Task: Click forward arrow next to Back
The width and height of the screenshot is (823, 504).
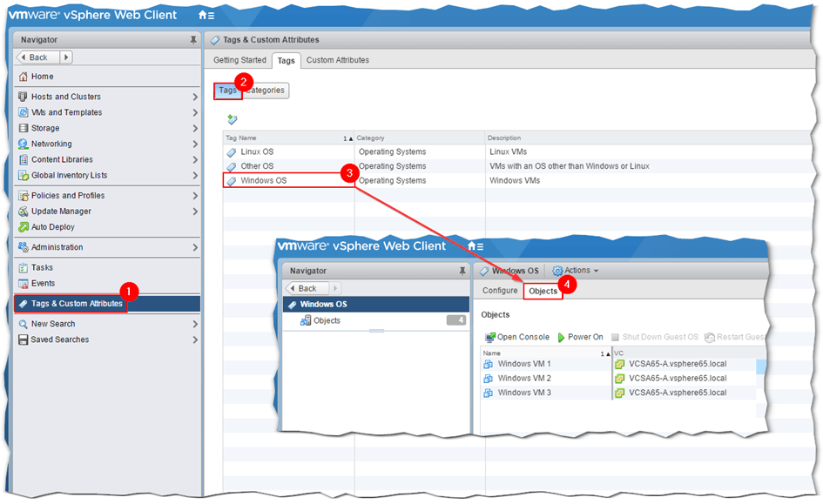Action: tap(66, 57)
